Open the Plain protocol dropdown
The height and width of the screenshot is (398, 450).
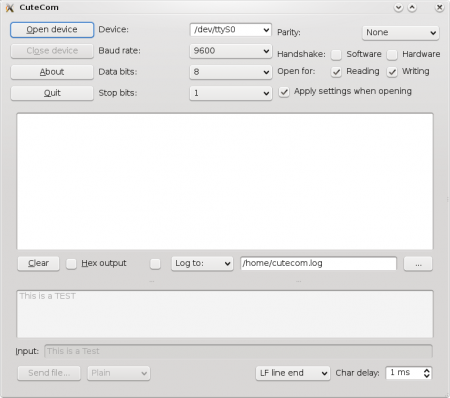pos(119,373)
